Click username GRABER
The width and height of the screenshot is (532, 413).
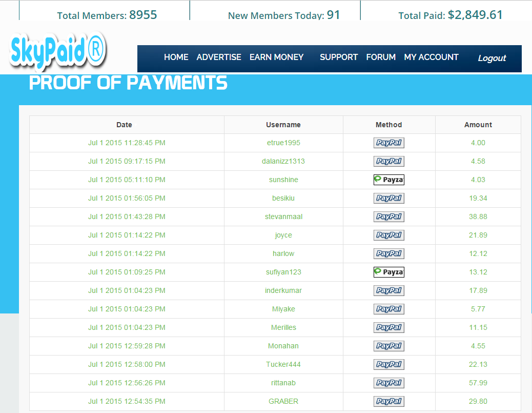pyautogui.click(x=283, y=401)
